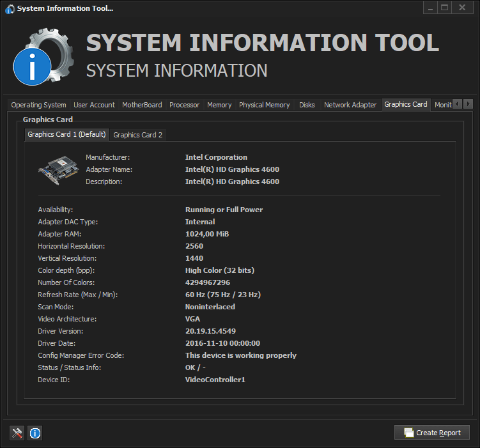Click the Create Report button
480x448 pixels.
(x=431, y=433)
